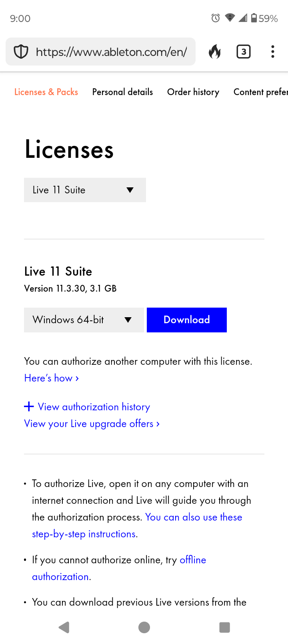Follow the Here's how link
Viewport: 288px width, 644px height.
click(x=52, y=378)
